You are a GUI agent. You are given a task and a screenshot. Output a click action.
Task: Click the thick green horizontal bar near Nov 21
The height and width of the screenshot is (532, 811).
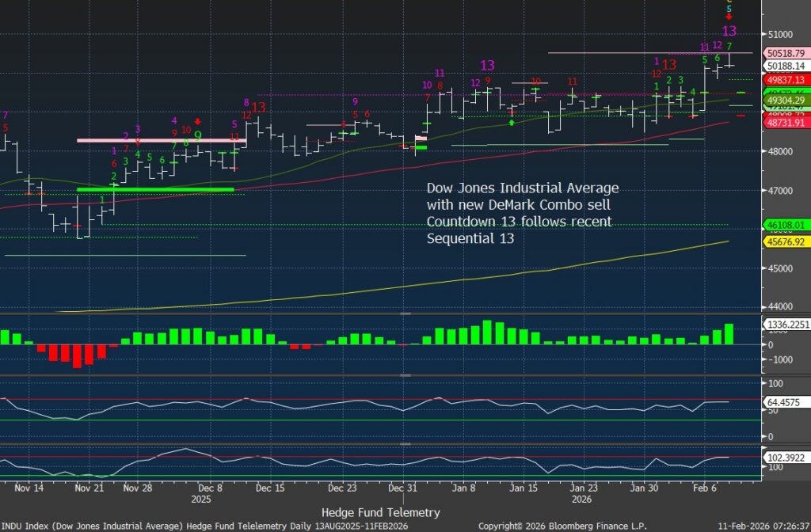click(x=155, y=189)
